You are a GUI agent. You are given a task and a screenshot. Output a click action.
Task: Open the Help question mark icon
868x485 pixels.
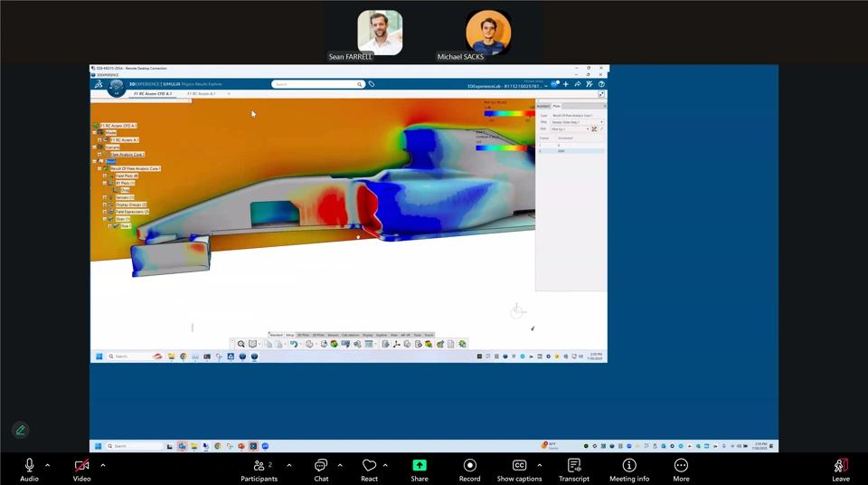tap(601, 84)
